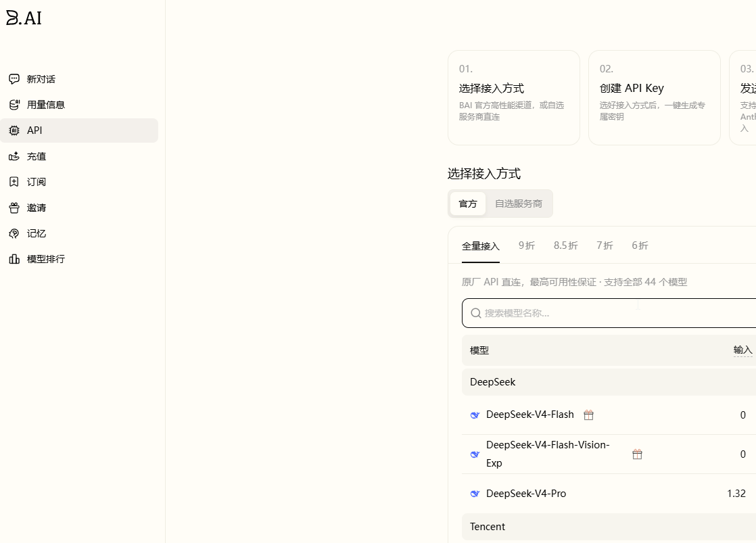756x543 pixels.
Task: Click the chat bubble icon for 新对话
Action: [14, 79]
